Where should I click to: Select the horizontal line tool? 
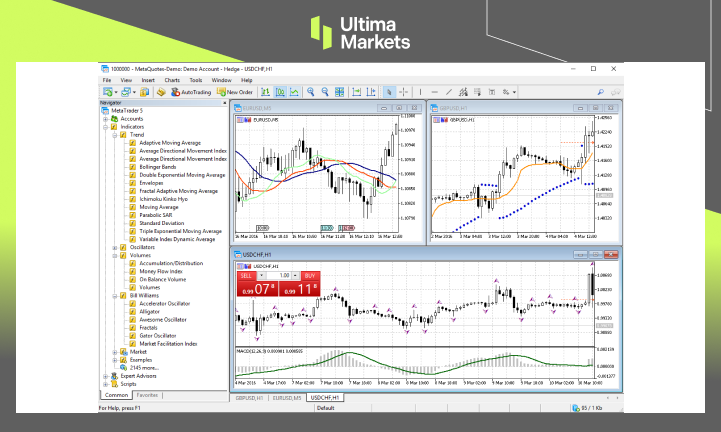click(x=435, y=92)
